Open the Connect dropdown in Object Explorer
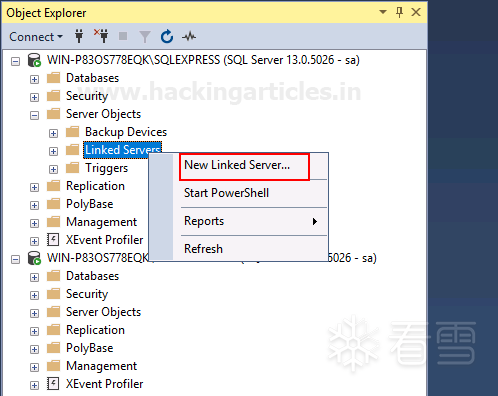The image size is (498, 396). click(36, 37)
